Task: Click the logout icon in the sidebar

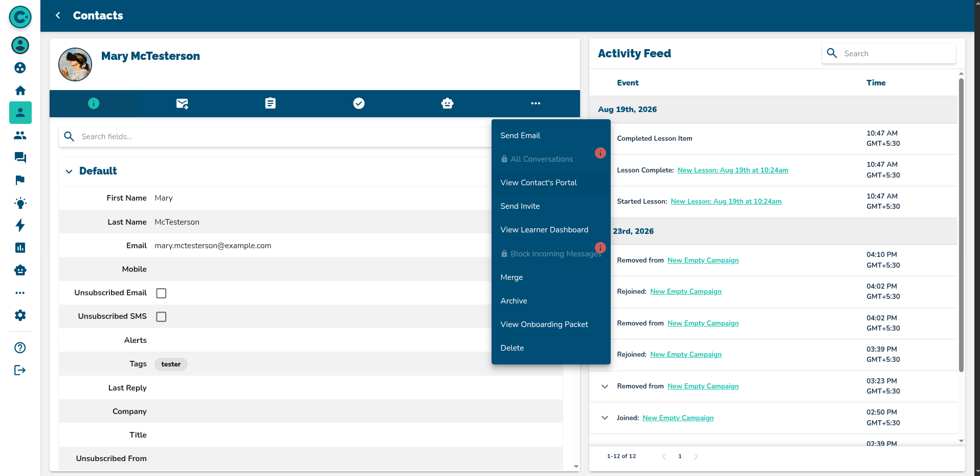Action: pyautogui.click(x=20, y=371)
